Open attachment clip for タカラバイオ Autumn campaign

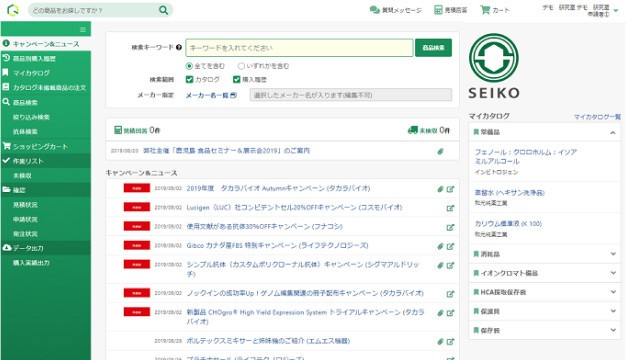(440, 189)
